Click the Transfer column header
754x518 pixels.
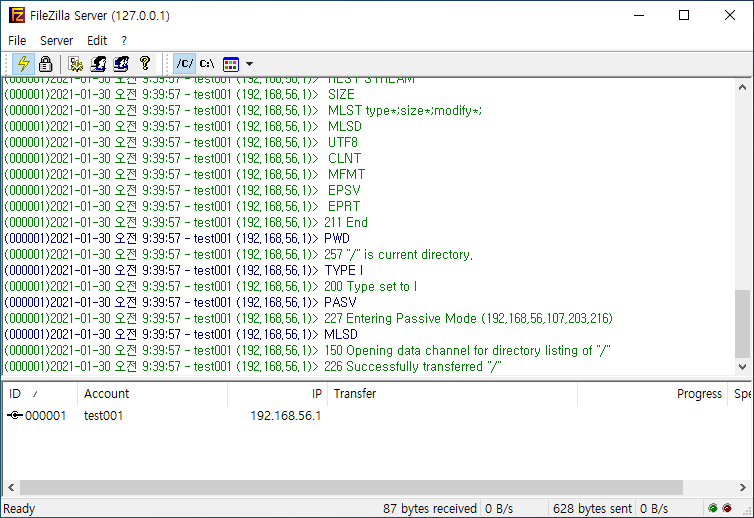click(x=452, y=393)
